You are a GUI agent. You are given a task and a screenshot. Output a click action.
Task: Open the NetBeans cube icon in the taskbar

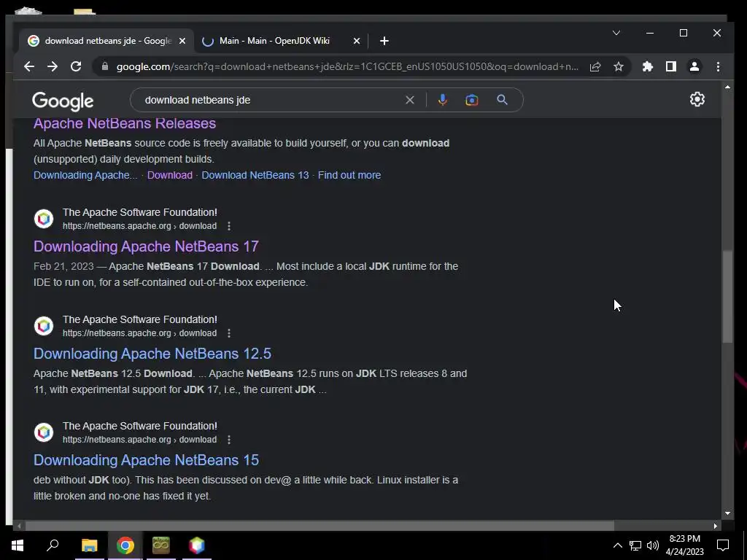pos(196,545)
